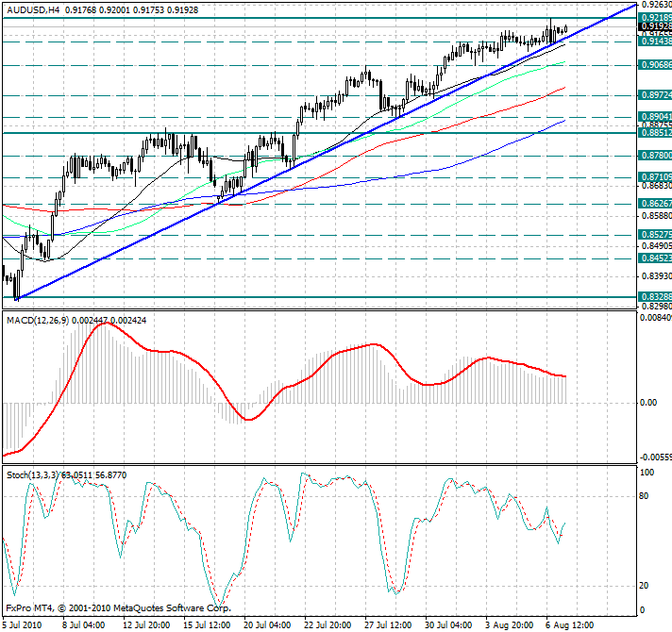Click the 6 Aug 12:00 time label
Screen dimensions: 672x632
[x=570, y=625]
